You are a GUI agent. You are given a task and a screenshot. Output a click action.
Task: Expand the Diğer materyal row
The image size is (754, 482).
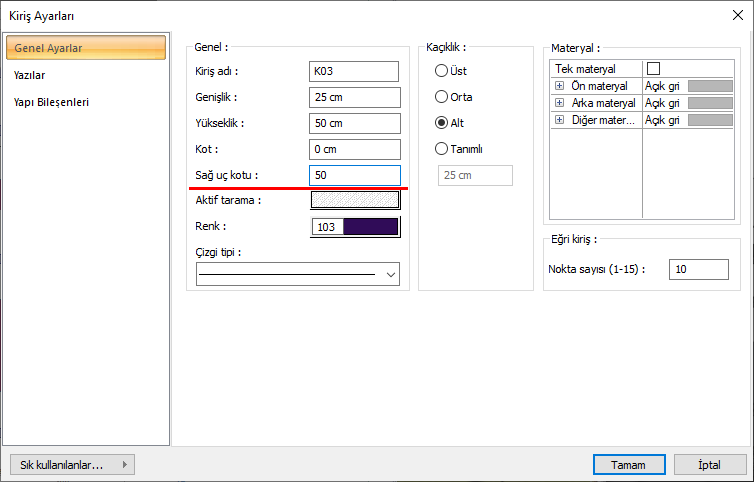(559, 120)
